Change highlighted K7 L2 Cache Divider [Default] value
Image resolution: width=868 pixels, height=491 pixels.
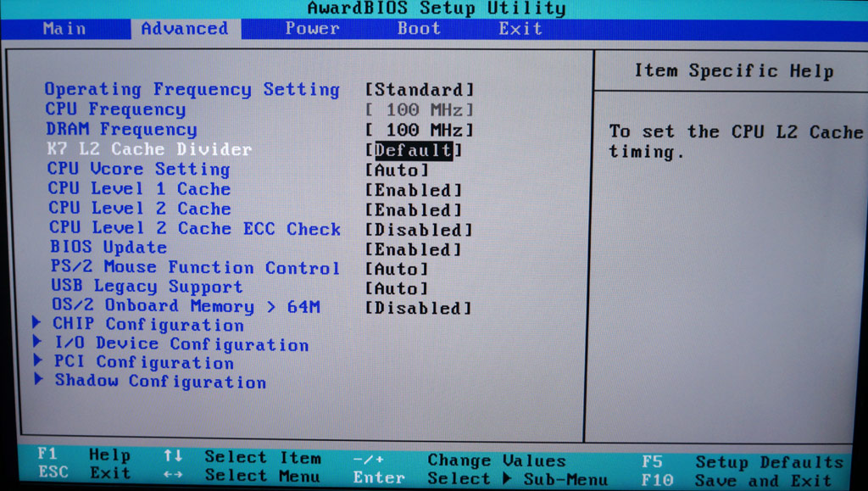coord(414,150)
